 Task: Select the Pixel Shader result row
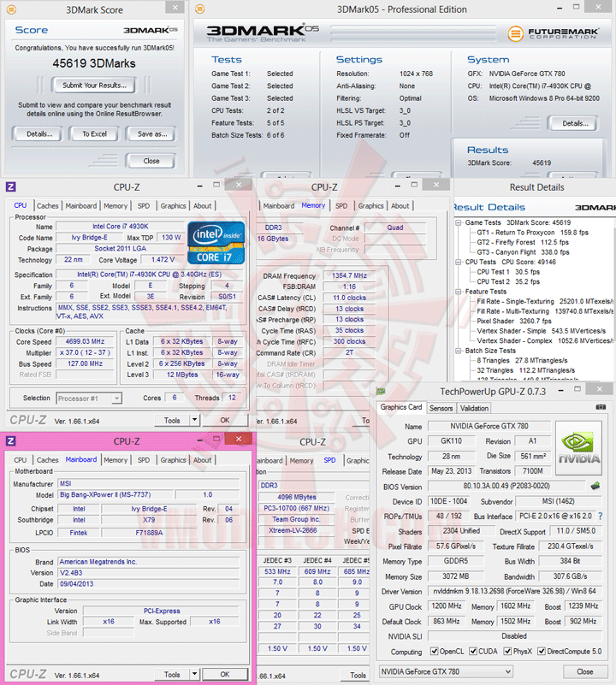click(514, 321)
